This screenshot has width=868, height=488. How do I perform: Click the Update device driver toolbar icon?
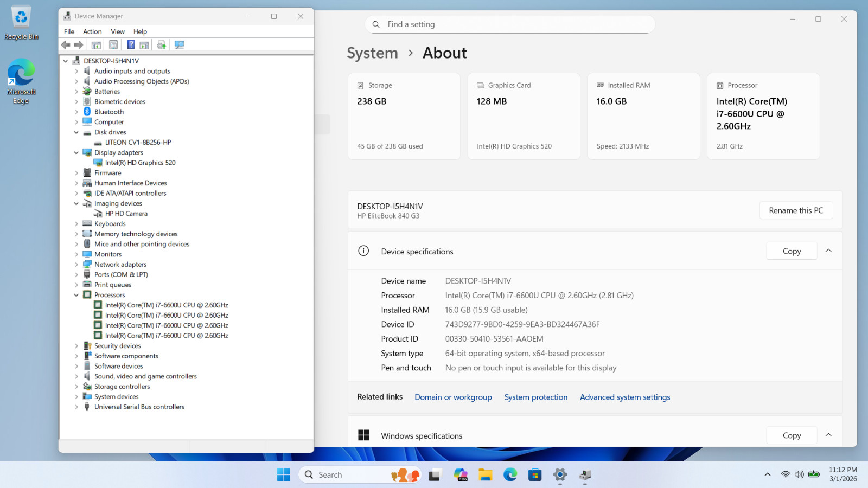[162, 45]
